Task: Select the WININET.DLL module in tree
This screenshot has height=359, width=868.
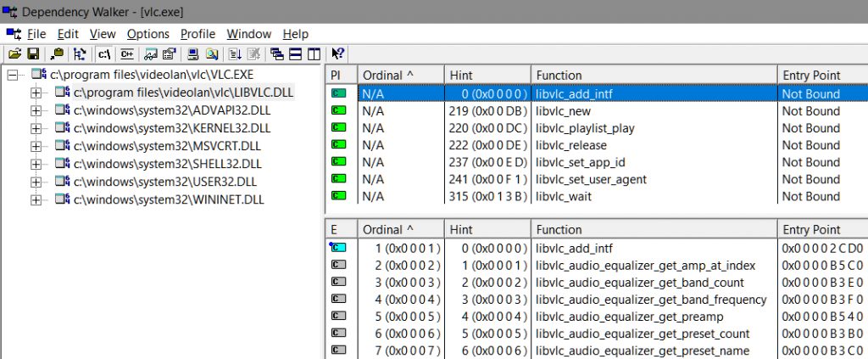Action: (x=169, y=200)
